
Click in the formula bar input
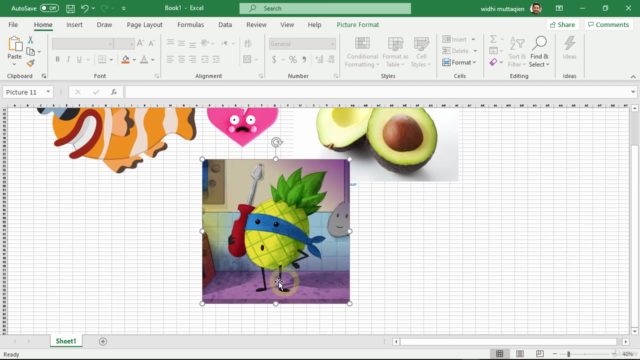(x=377, y=92)
